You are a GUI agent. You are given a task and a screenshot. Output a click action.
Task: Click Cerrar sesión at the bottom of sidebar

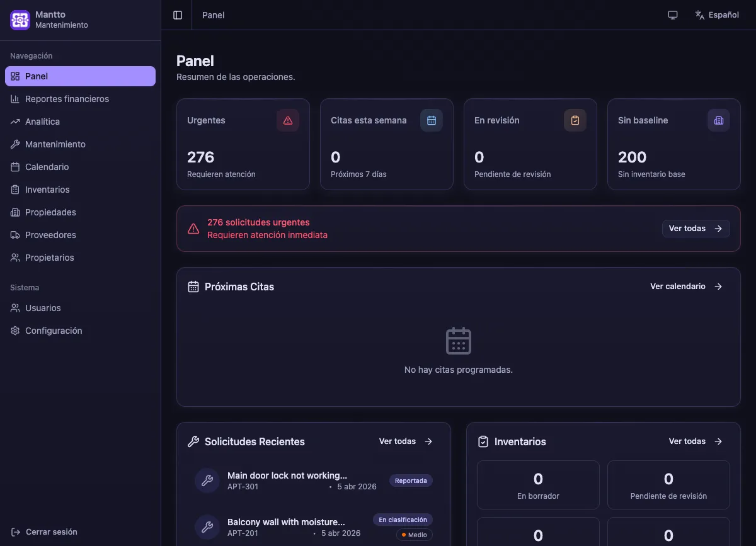45,532
